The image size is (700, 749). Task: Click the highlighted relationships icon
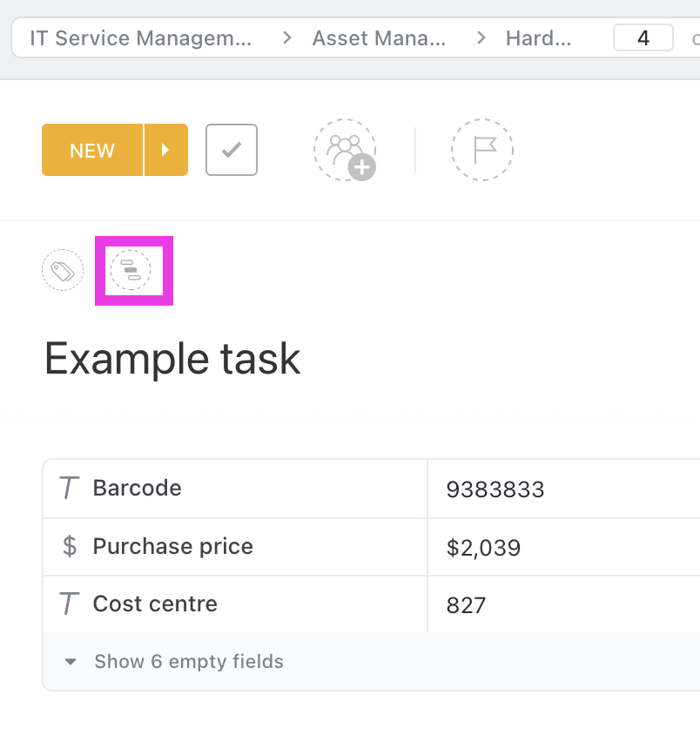pyautogui.click(x=134, y=271)
